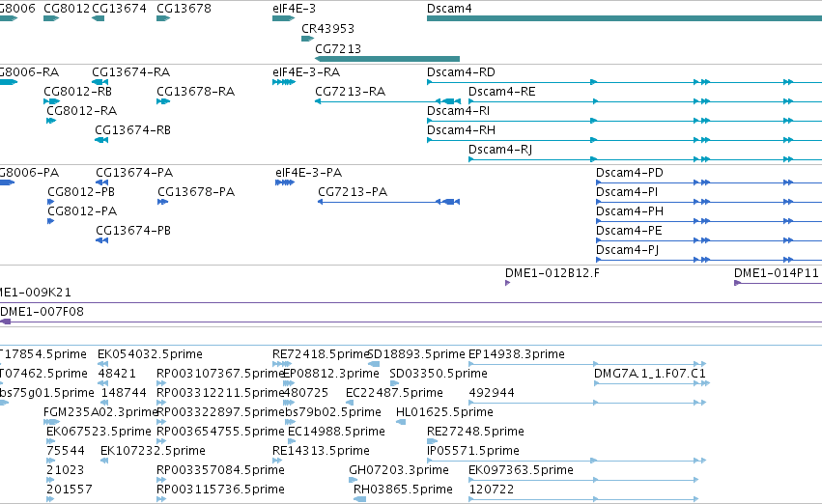Click EST label EK067523.5prime

click(99, 432)
